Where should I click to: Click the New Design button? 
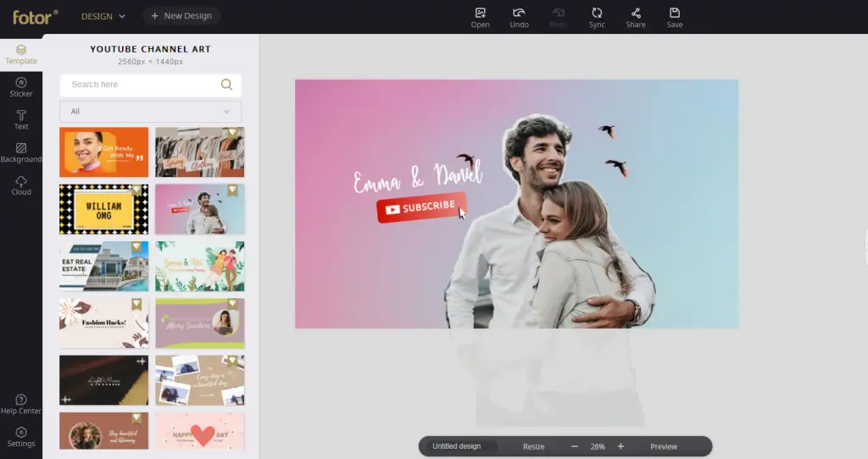point(181,16)
